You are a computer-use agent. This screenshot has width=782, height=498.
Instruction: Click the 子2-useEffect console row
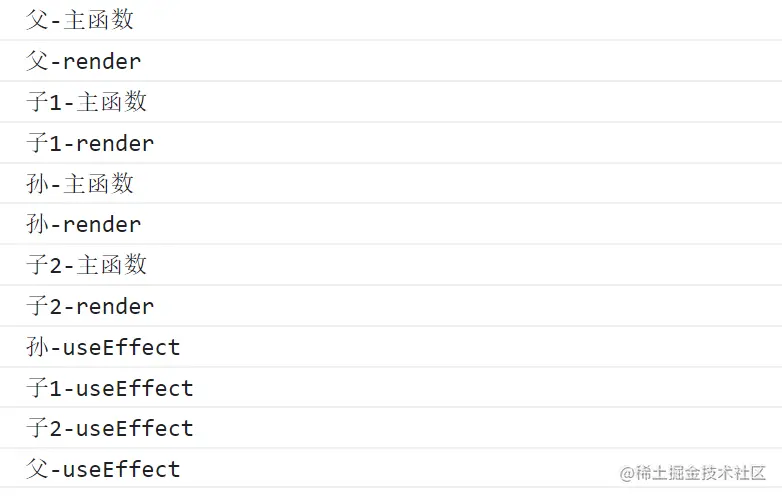(110, 428)
